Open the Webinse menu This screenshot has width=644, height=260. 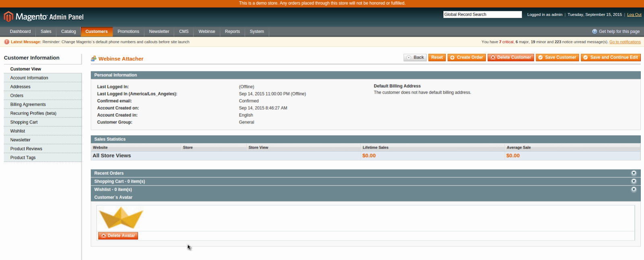(207, 31)
